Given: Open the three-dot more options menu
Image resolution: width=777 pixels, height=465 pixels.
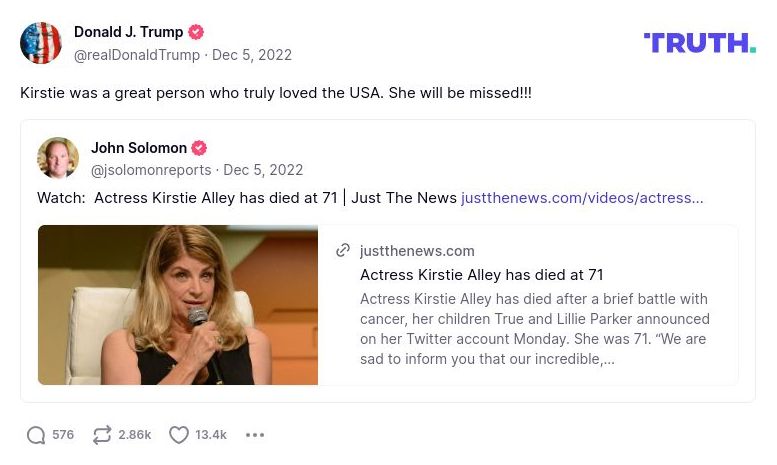Looking at the screenshot, I should pyautogui.click(x=255, y=435).
